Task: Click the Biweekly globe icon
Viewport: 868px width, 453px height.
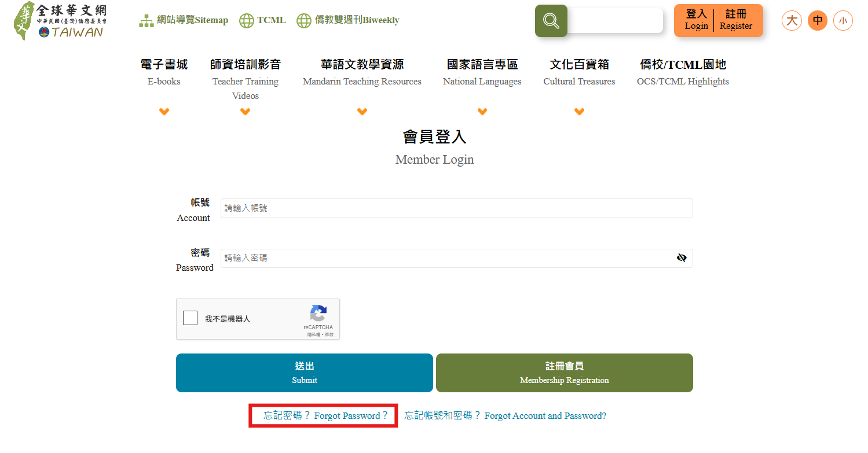Action: click(x=304, y=21)
